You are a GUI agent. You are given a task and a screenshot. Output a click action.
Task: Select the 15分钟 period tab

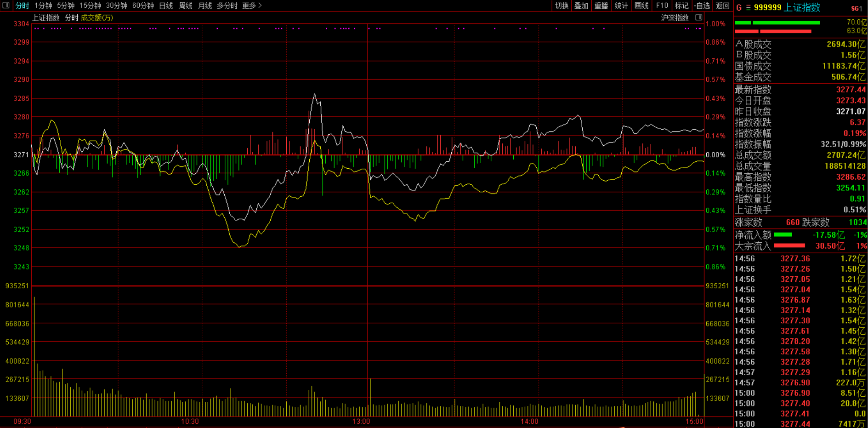(90, 6)
